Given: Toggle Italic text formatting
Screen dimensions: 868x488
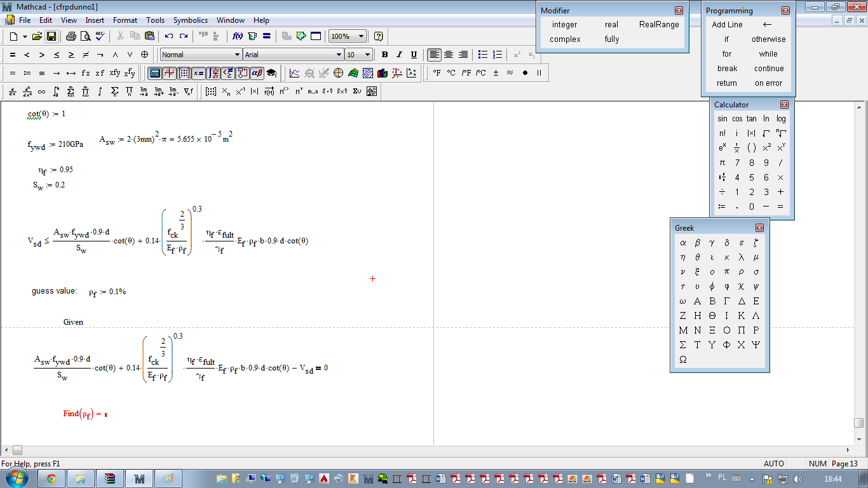Looking at the screenshot, I should click(399, 55).
